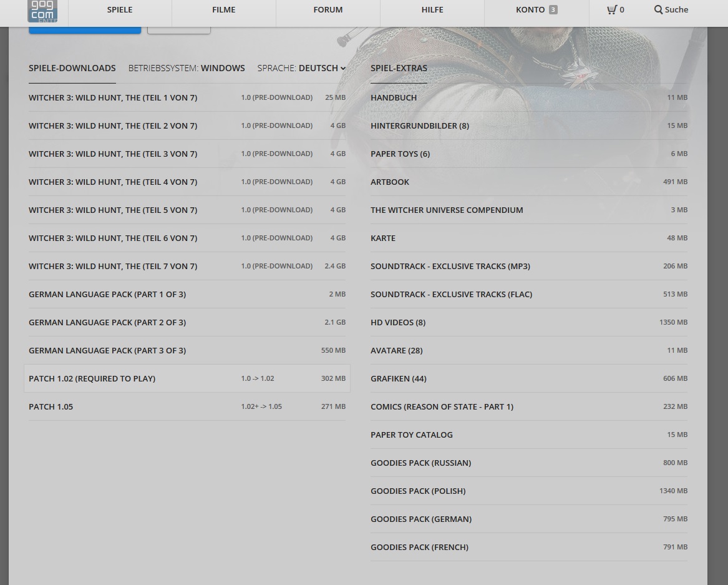Open the SPIELE menu

pyautogui.click(x=120, y=10)
